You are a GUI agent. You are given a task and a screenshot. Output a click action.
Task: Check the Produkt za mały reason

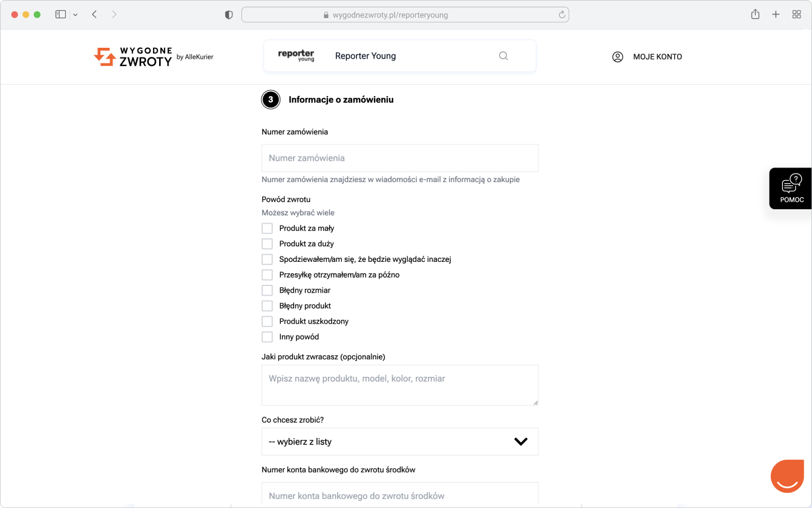(x=267, y=228)
